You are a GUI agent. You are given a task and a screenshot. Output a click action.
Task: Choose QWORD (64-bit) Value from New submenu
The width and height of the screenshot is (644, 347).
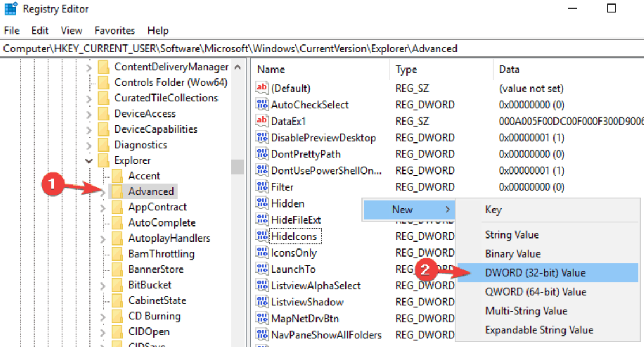(x=548, y=292)
